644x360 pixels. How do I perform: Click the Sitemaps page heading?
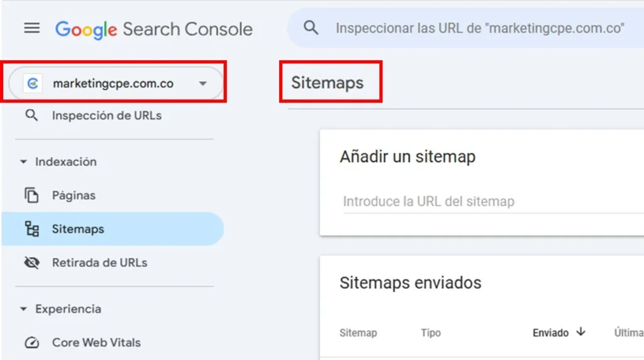pyautogui.click(x=327, y=82)
